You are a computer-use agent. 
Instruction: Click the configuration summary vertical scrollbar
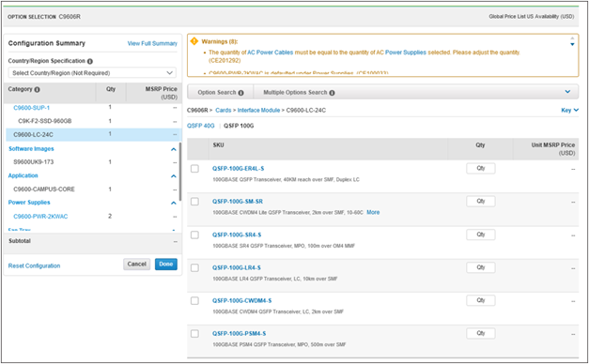(180, 171)
